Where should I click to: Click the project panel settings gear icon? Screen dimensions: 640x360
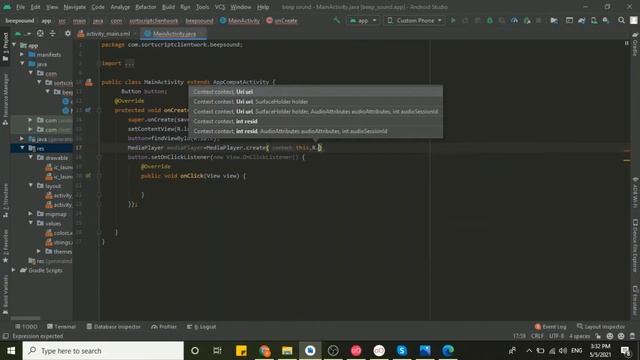point(68,33)
